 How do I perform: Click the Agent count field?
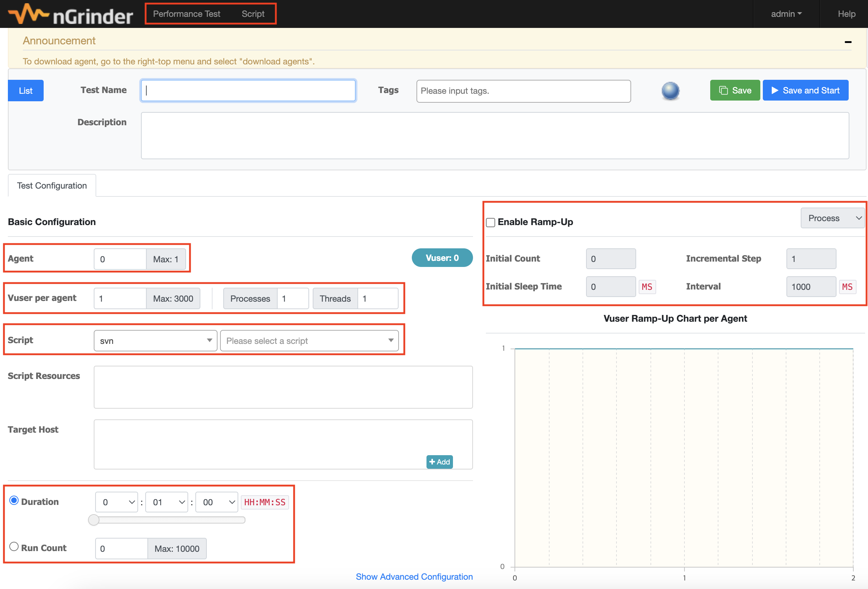coord(120,259)
